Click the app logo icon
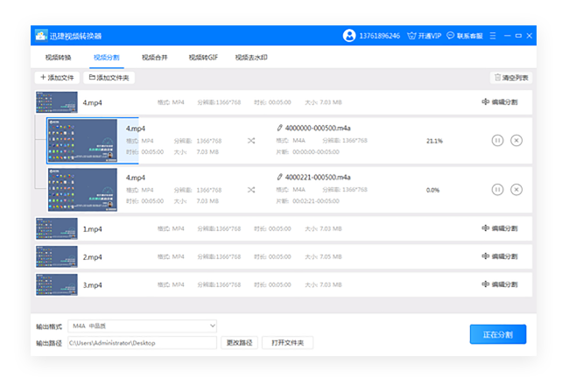The height and width of the screenshot is (392, 569). point(41,36)
